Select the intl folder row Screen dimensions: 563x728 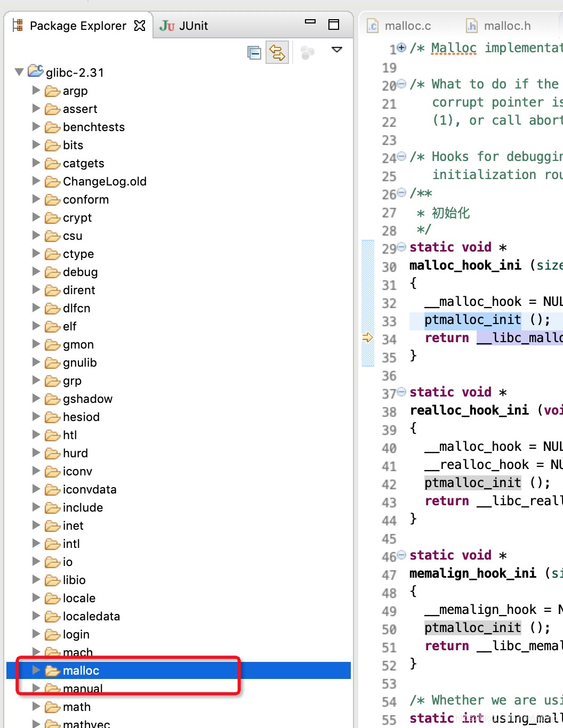click(x=179, y=544)
